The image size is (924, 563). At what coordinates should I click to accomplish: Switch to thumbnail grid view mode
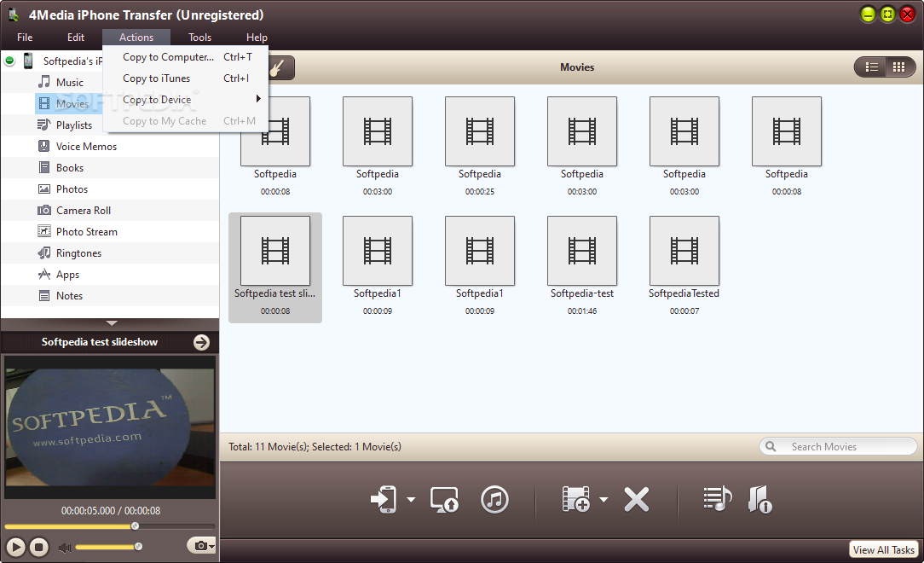[x=899, y=67]
